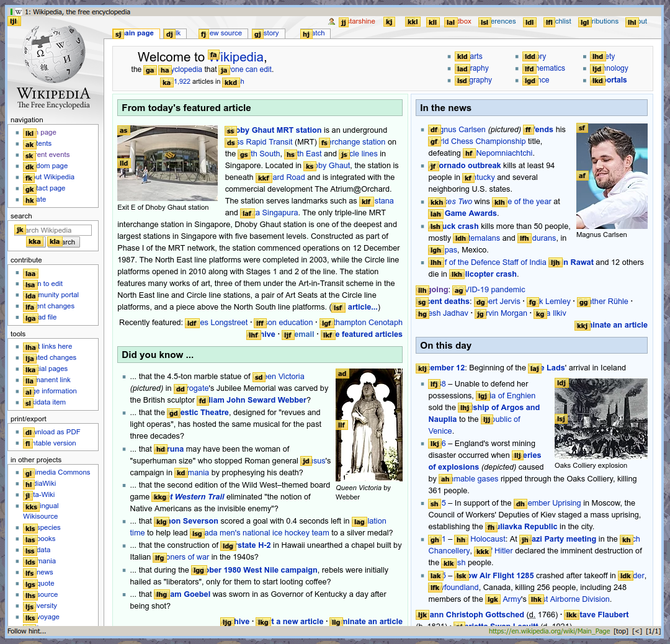Open the Arrow Air Flight 1285 link
670x644 pixels.
coord(494,575)
